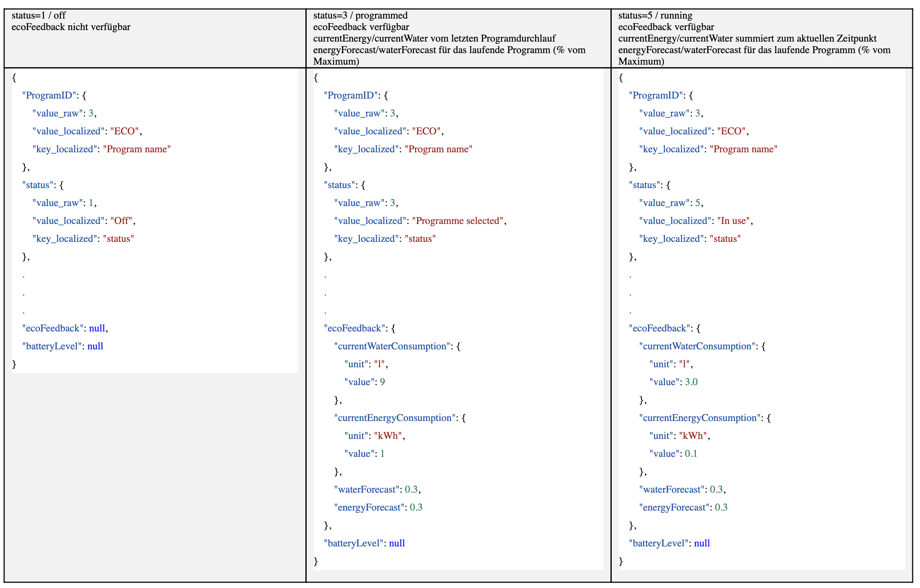
Task: Click the energy value 0.1 in running column
Action: pyautogui.click(x=691, y=454)
